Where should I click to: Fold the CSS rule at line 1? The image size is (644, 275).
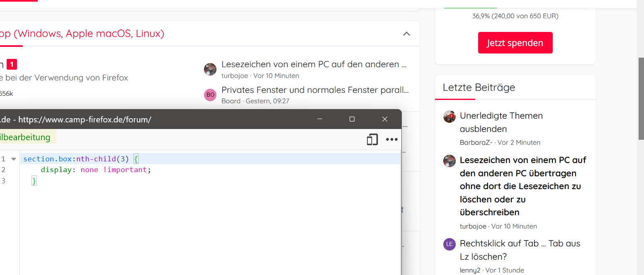14,159
